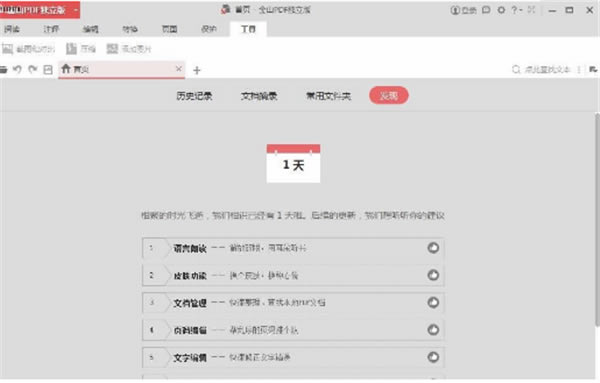Select the active 工具 ribbon tab

[248, 29]
